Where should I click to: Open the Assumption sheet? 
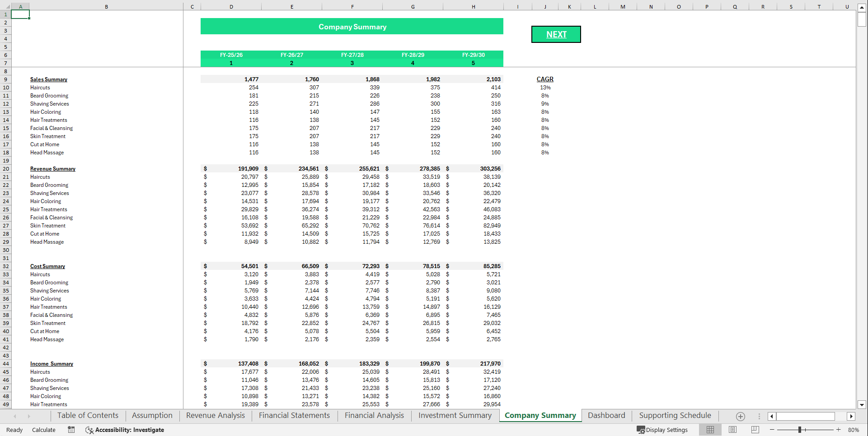[x=152, y=415]
